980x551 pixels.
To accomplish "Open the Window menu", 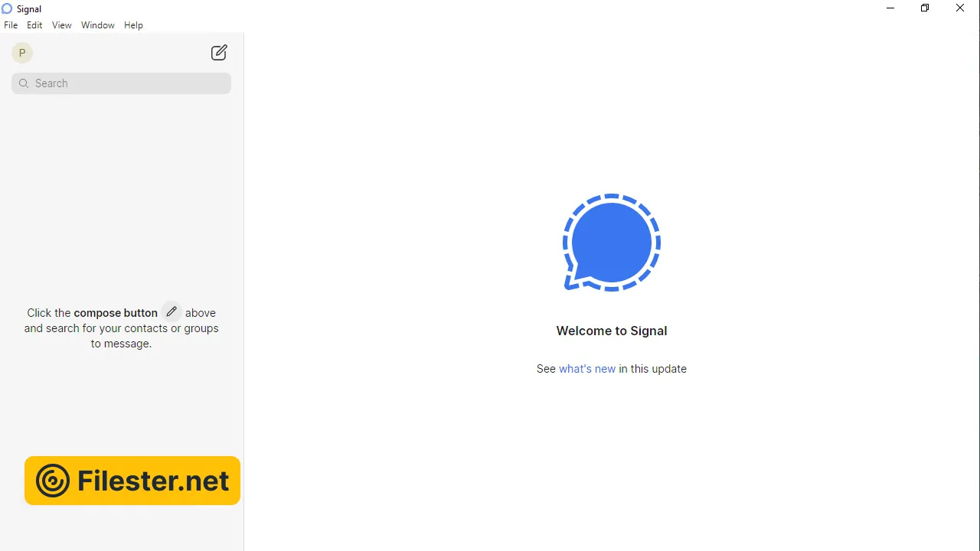I will 98,25.
